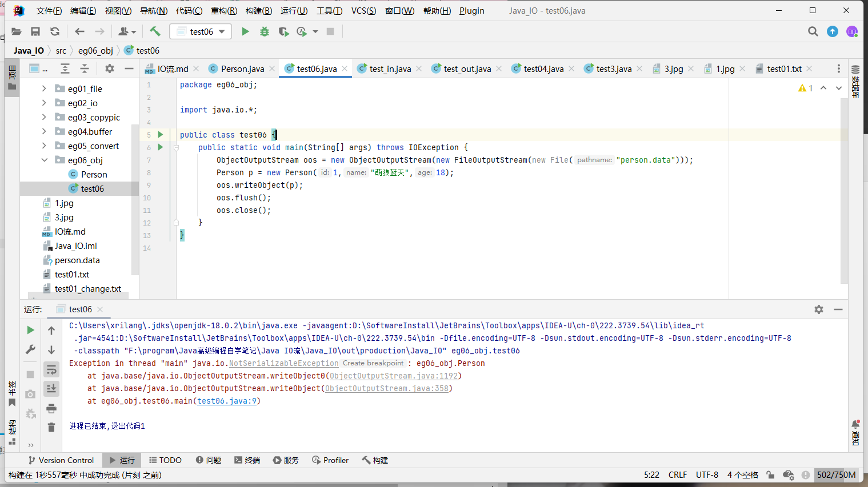Screen dimensions: 868x487
Task: Open the Version Control tool window
Action: [61, 460]
